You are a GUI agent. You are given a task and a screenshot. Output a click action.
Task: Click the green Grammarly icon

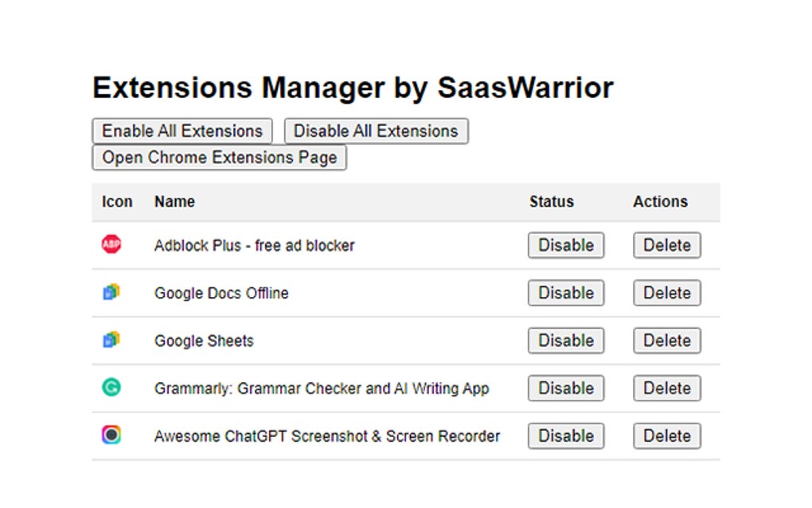click(x=111, y=388)
